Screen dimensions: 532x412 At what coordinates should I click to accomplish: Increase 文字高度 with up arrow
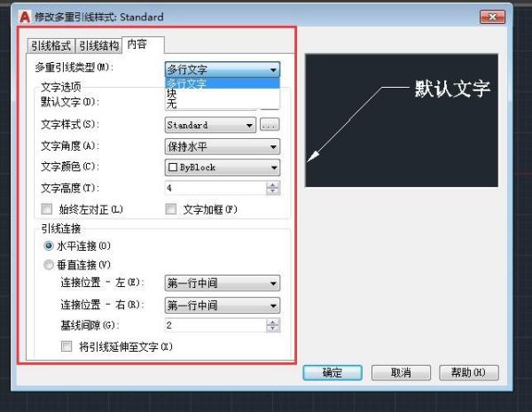[x=273, y=185]
